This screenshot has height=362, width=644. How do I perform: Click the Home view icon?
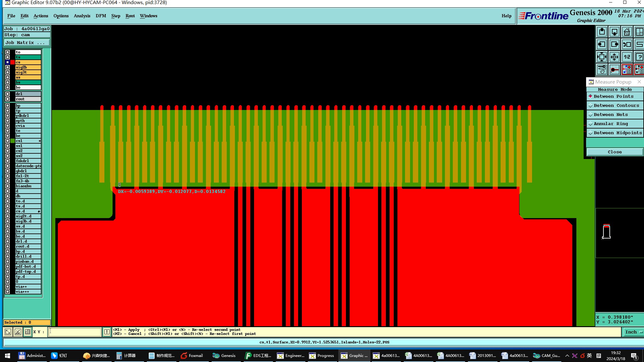tap(627, 32)
